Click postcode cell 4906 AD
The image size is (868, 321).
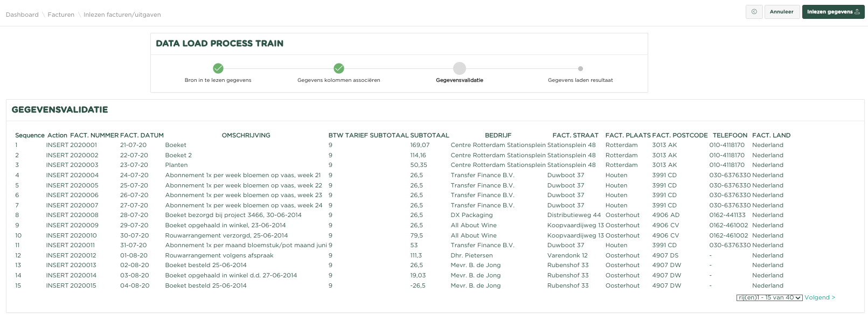coord(666,215)
